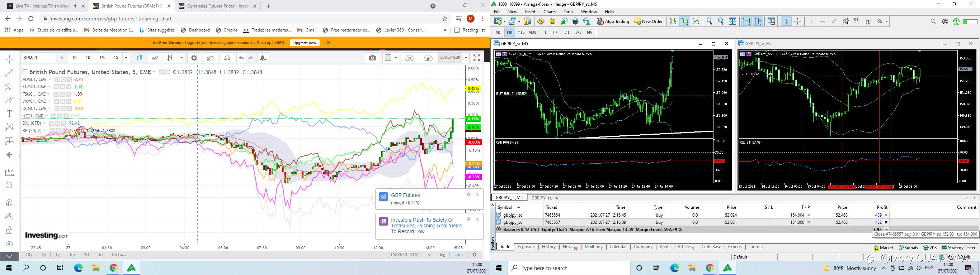980x275 pixels.
Task: Save chart layout with cloud upload icon
Action: click(428, 58)
